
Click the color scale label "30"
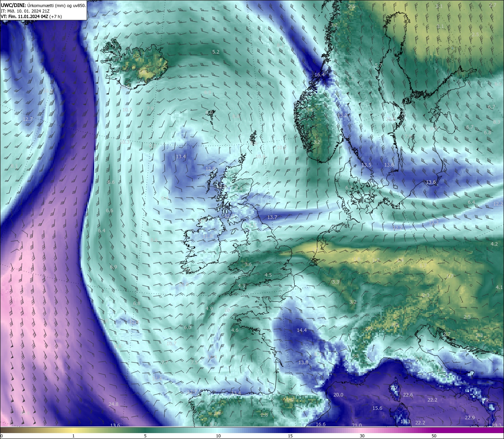point(362,436)
